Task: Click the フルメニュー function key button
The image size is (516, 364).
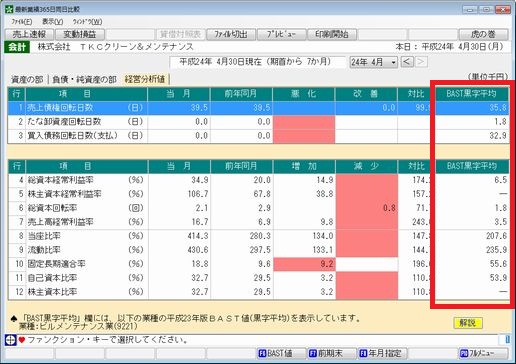Action: (484, 353)
